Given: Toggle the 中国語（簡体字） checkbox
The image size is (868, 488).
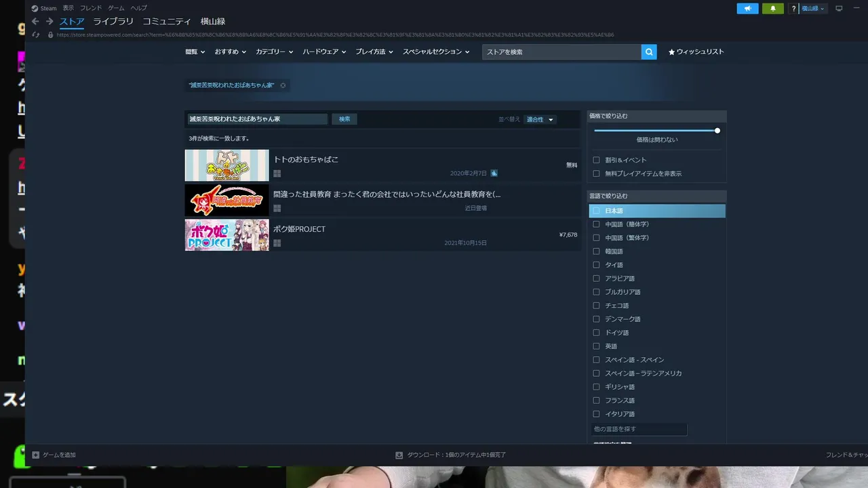Looking at the screenshot, I should point(597,224).
